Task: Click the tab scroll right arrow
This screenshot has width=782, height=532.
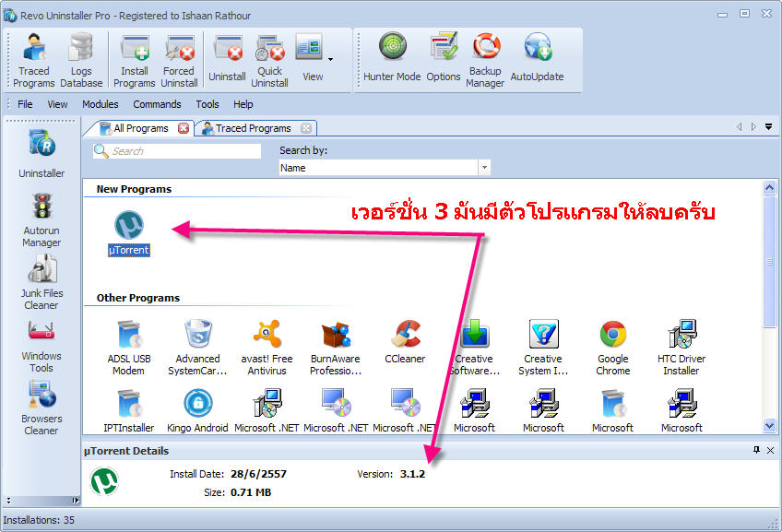Action: click(x=753, y=126)
